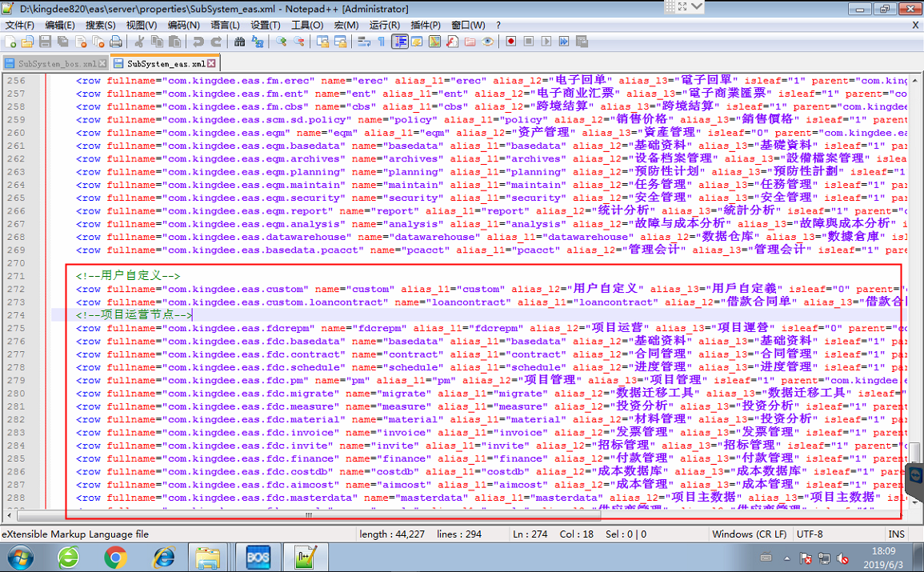Image resolution: width=924 pixels, height=572 pixels.
Task: Open Find with the binoculars icon
Action: click(239, 42)
